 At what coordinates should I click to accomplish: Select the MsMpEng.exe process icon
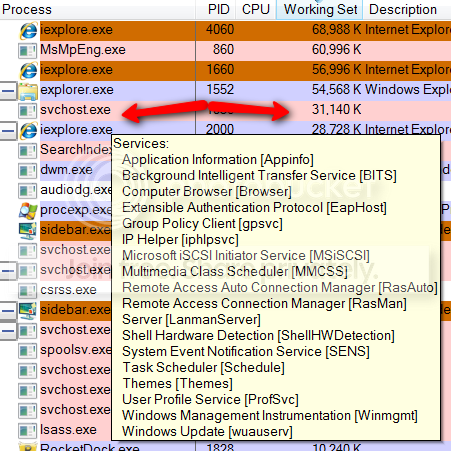(x=27, y=51)
